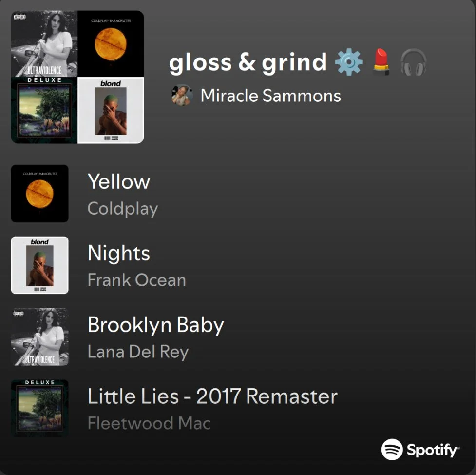
Task: Select the blond cover in playlist collage
Action: pos(111,110)
